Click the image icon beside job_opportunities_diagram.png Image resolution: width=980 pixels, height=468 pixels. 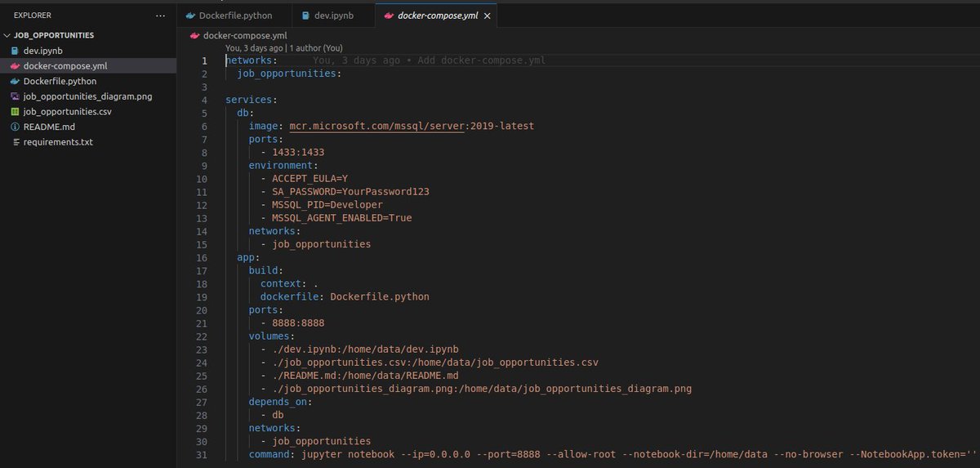(x=16, y=96)
